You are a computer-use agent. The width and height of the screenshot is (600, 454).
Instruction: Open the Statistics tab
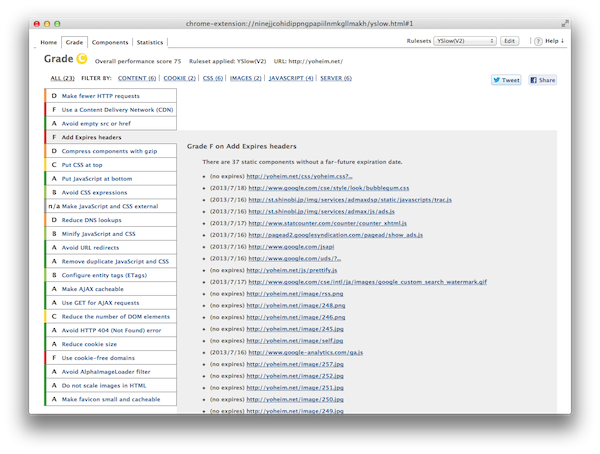pos(150,42)
